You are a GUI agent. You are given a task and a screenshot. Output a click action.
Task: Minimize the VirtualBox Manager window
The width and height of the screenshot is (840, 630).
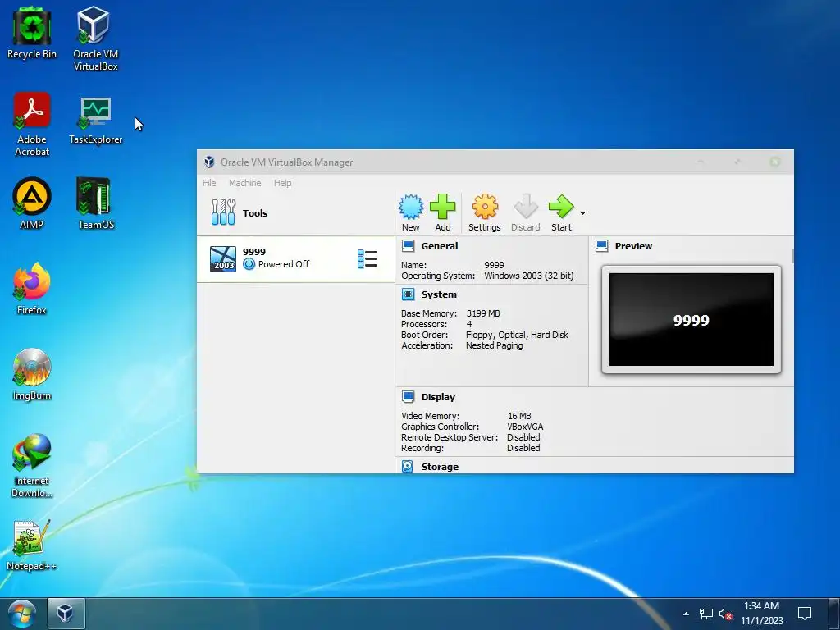click(701, 162)
